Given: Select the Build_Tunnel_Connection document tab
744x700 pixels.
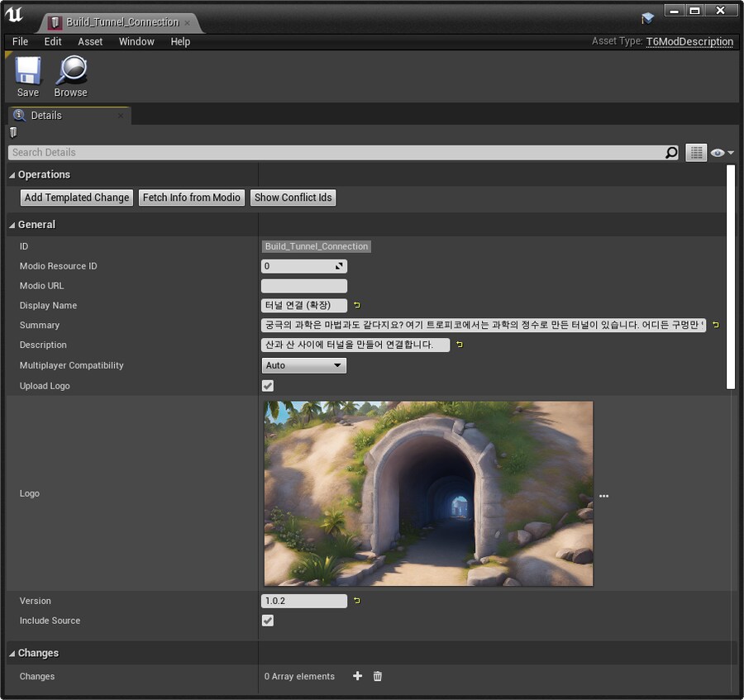Looking at the screenshot, I should (x=122, y=22).
